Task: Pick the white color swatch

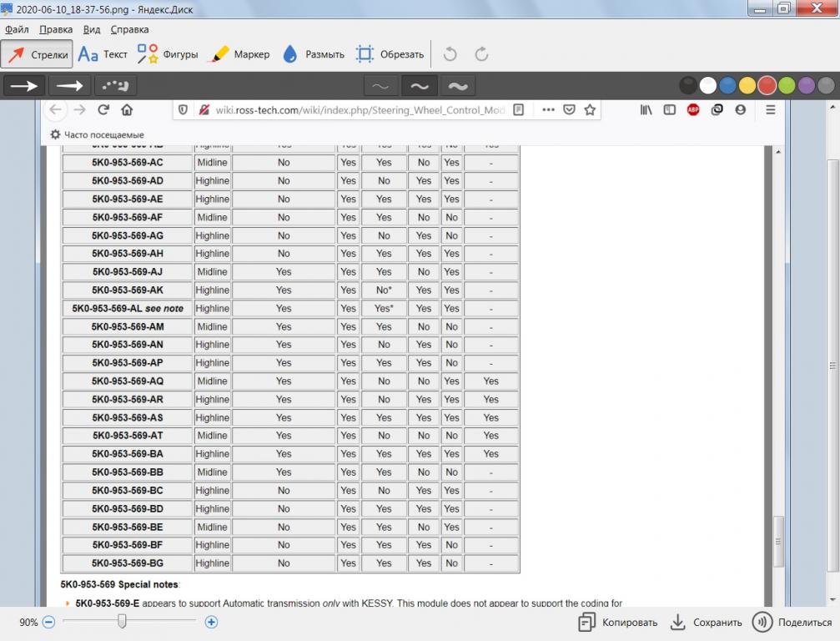Action: (x=707, y=85)
